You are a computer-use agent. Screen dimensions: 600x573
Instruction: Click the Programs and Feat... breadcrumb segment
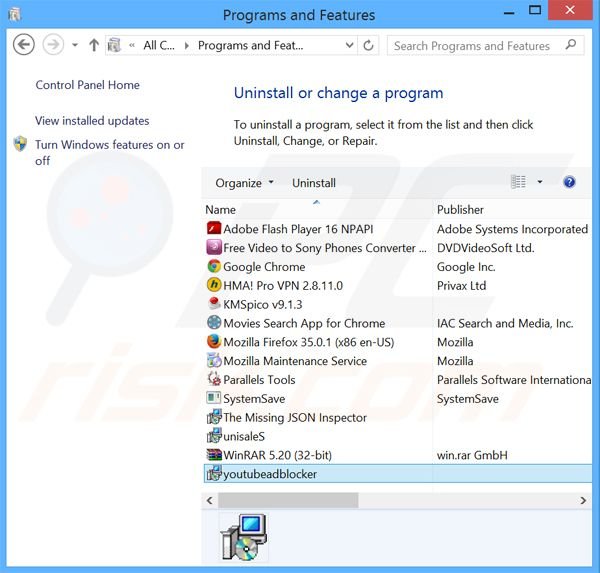(251, 45)
